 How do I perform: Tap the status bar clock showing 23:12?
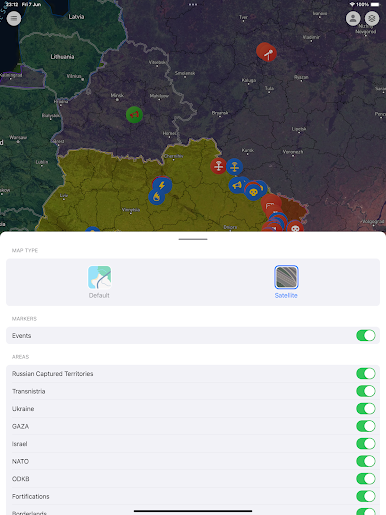pos(12,4)
